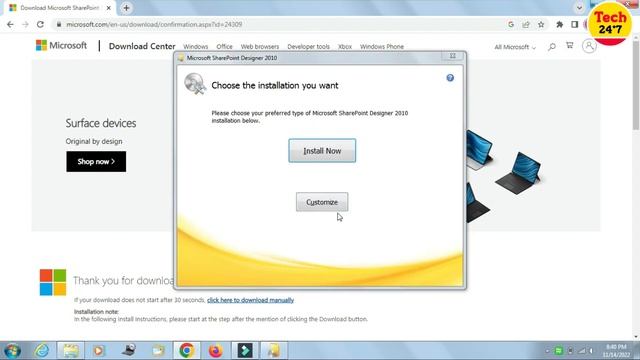Screen dimensions: 640x360
Task: Bookmark this page with the star icon
Action: tap(541, 24)
